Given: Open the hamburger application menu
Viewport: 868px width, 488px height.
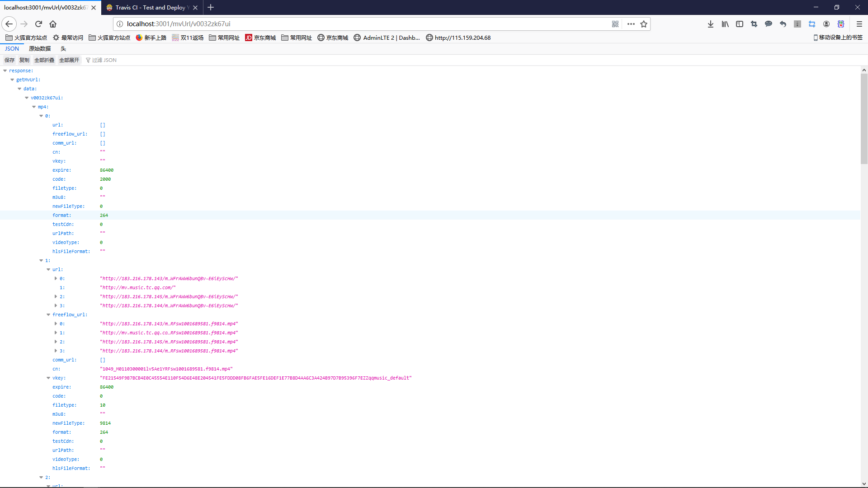Looking at the screenshot, I should [x=859, y=24].
